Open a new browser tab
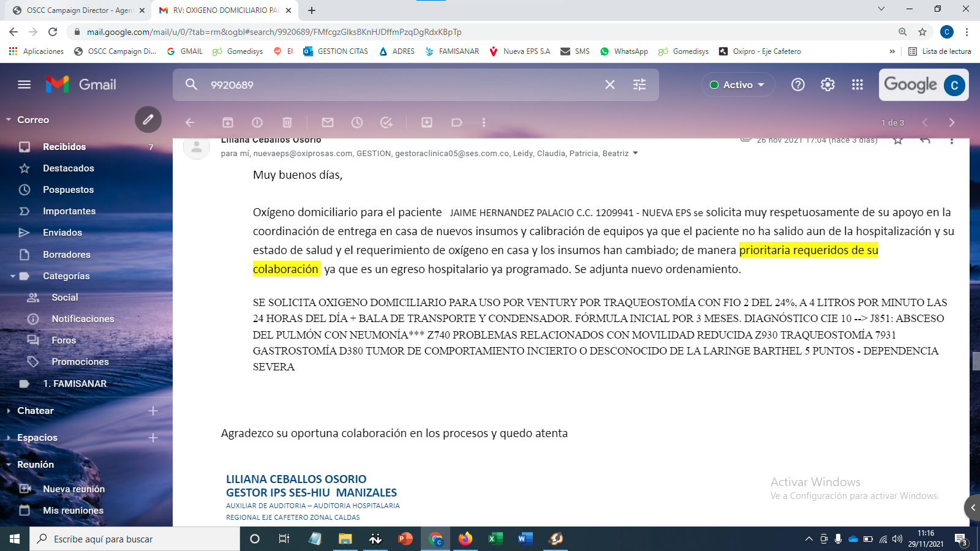Image resolution: width=980 pixels, height=551 pixels. click(312, 10)
